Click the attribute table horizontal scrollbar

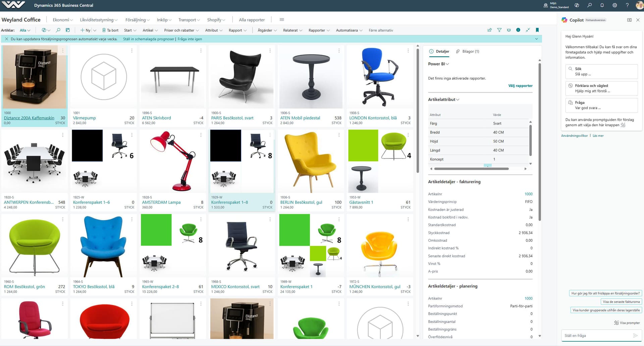pyautogui.click(x=471, y=169)
